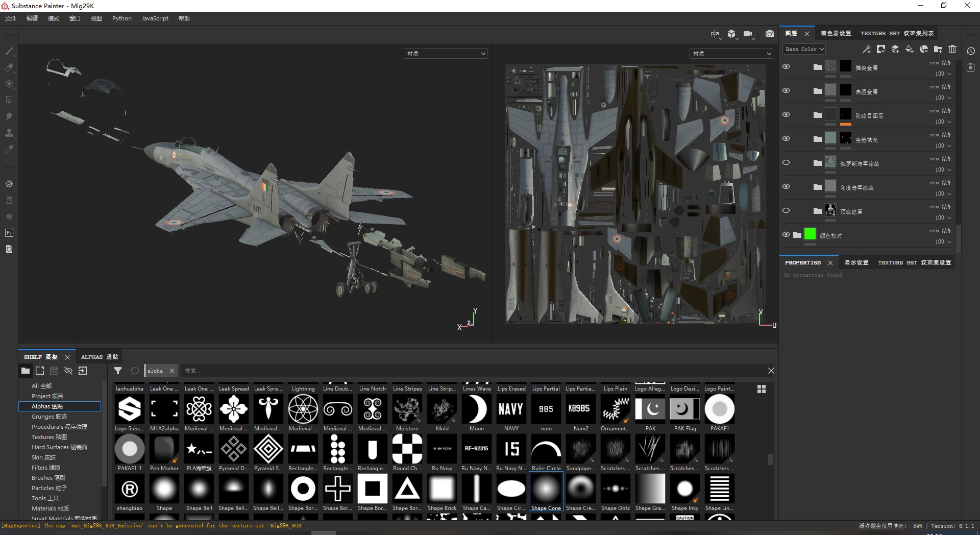980x535 pixels.
Task: Select the Polygon fill tool in left toolbar
Action: tap(9, 100)
